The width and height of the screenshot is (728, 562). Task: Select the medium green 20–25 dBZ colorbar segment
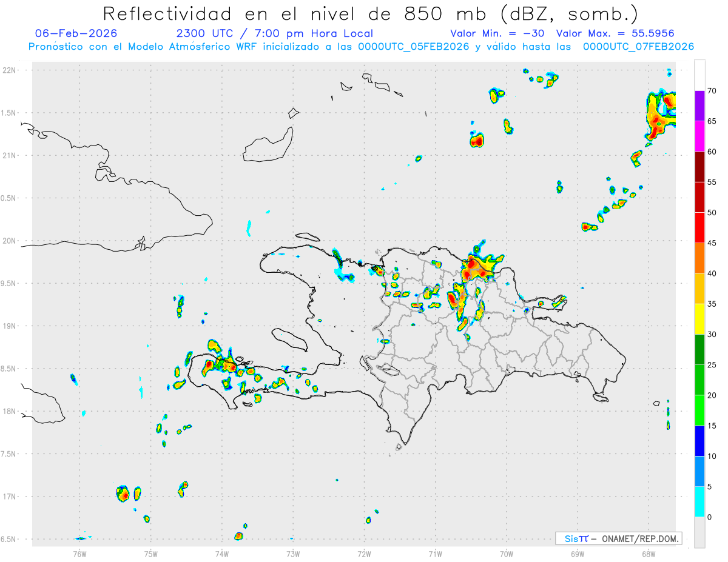point(699,380)
